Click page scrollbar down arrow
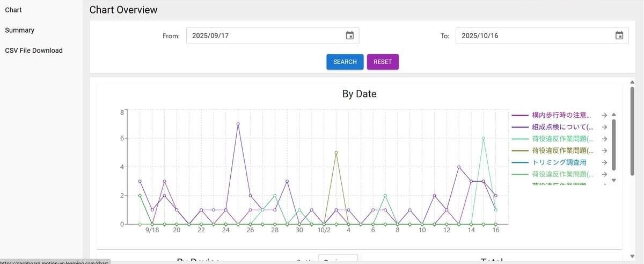Screen dimensions: 644x264 (x=632, y=256)
